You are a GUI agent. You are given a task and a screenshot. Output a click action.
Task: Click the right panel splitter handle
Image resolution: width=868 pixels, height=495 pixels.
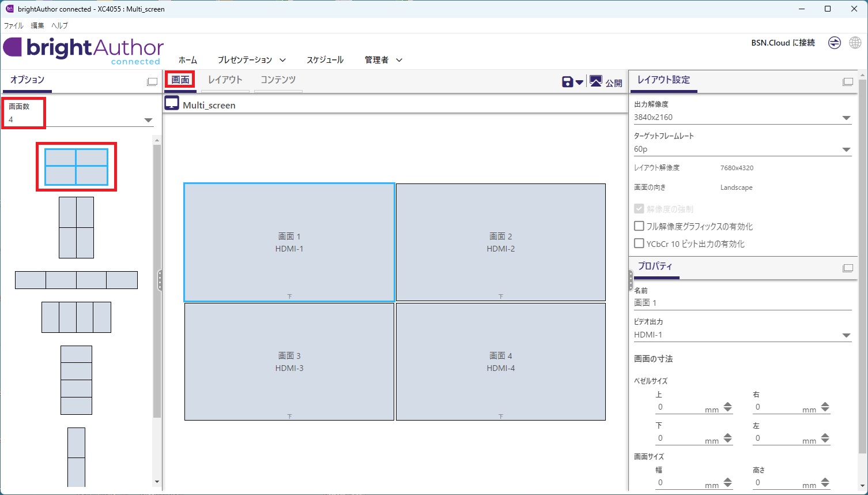tap(631, 280)
